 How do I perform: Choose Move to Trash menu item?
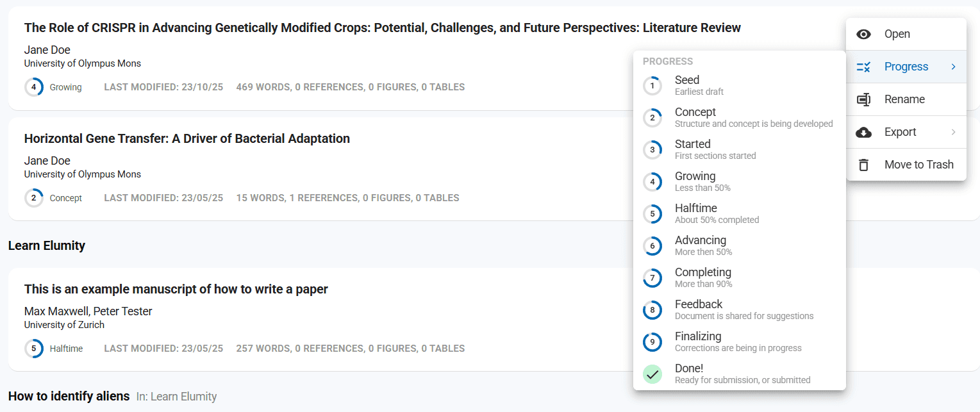point(918,165)
